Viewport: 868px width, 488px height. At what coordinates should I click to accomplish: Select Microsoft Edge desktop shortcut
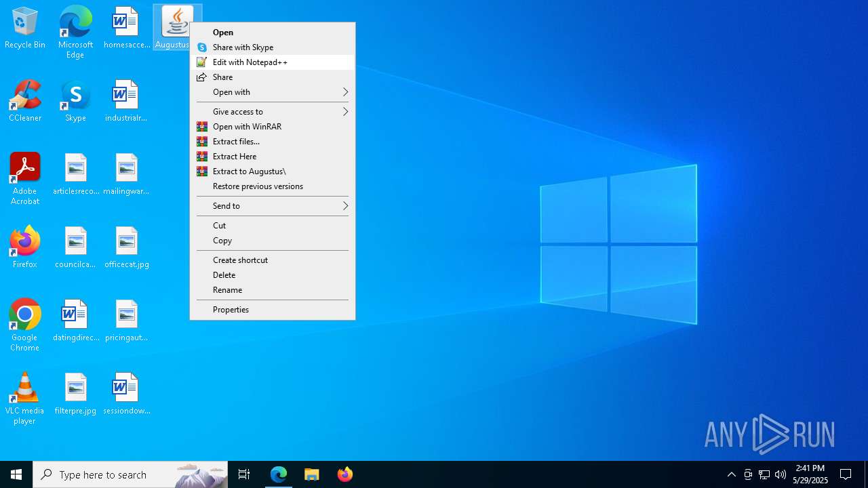pos(75,33)
